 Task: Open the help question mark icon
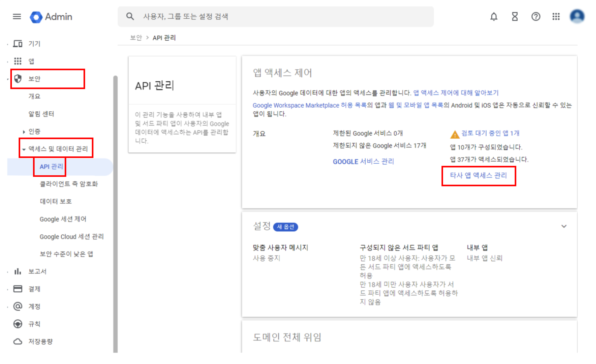click(536, 16)
